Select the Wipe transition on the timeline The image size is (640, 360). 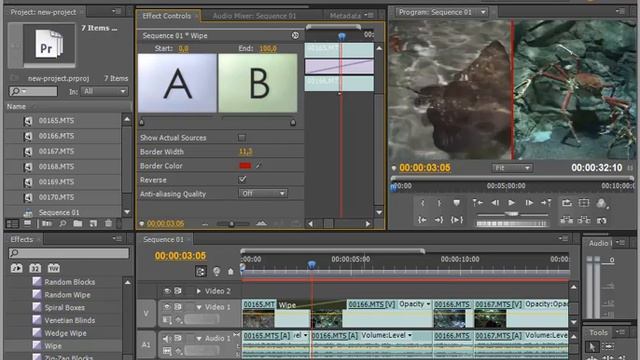tap(310, 305)
